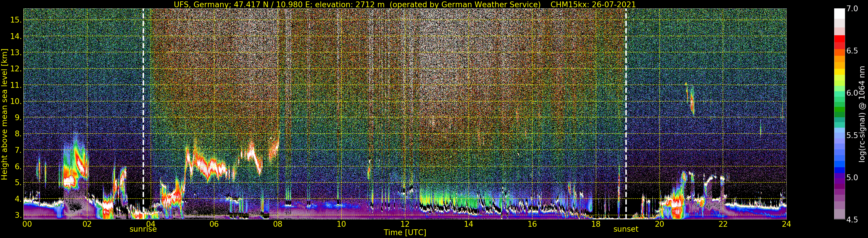Click 'Height above mean sea level [km]' label
The image size is (868, 238).
coord(4,114)
